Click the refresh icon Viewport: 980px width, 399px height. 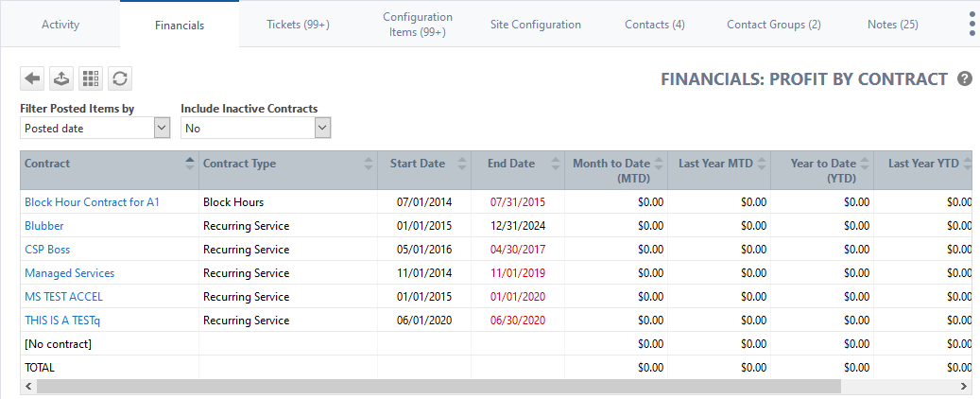coord(120,78)
